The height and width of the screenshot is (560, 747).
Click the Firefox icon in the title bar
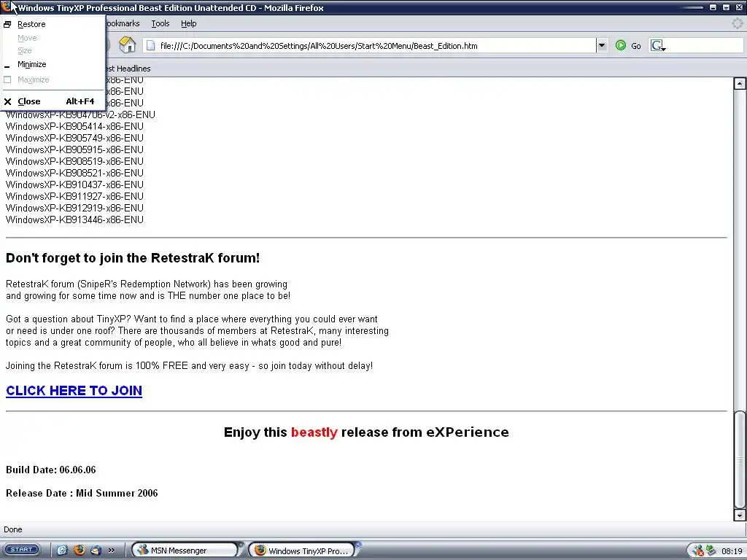5,7
